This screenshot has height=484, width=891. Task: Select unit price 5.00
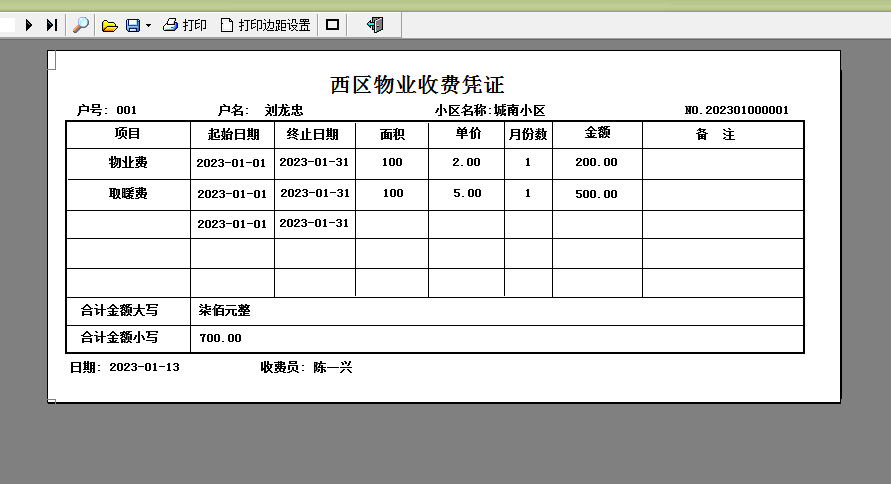pyautogui.click(x=468, y=193)
